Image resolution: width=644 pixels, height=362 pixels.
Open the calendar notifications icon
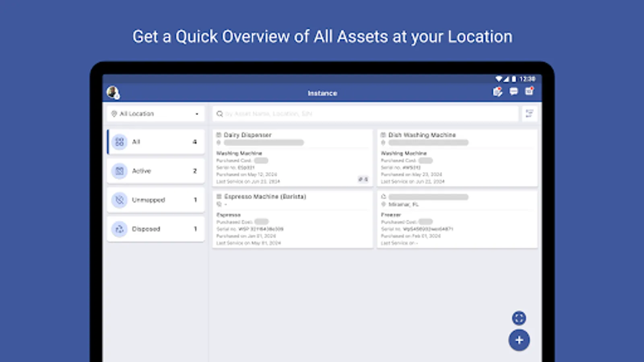[529, 92]
